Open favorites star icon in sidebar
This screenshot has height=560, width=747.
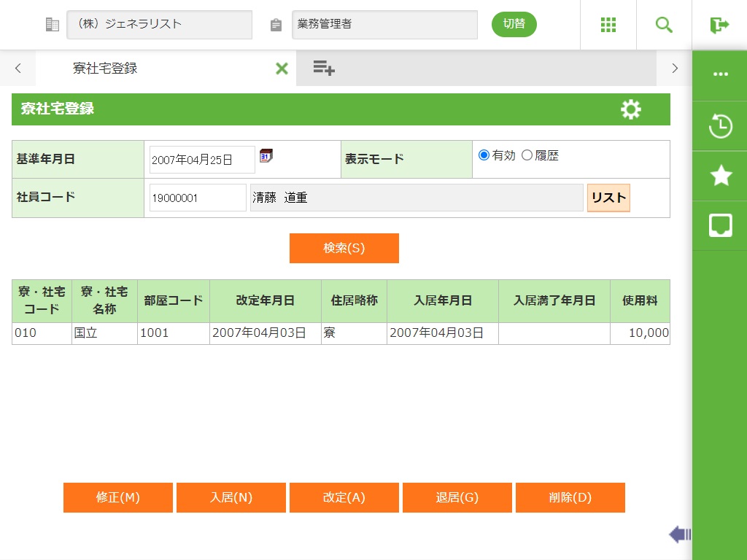[720, 176]
